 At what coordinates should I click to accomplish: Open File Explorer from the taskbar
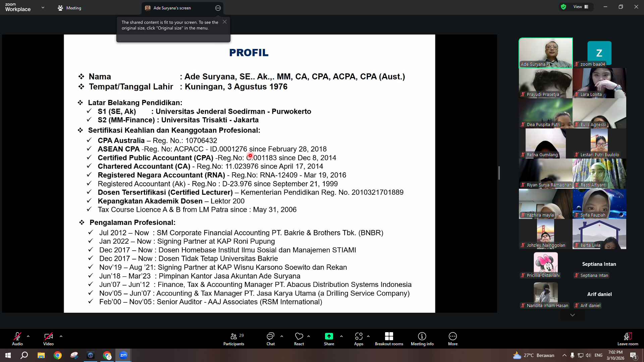click(41, 355)
